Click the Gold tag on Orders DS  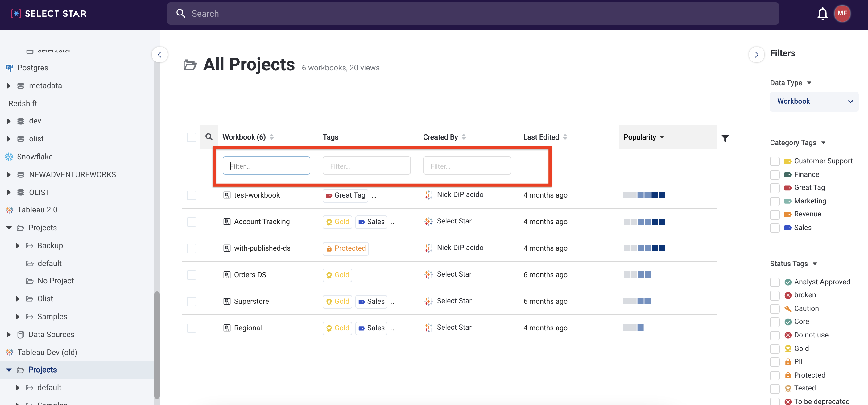(337, 275)
